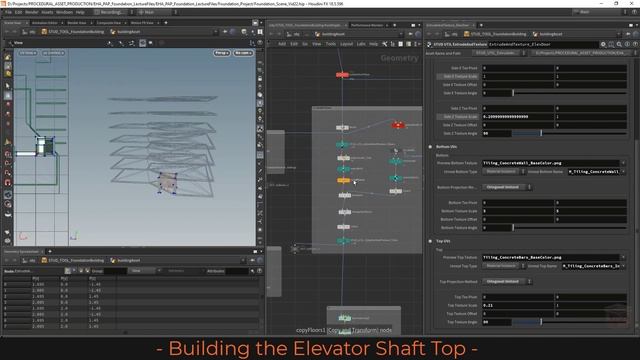Click back arrow in network editor path bar

[271, 34]
